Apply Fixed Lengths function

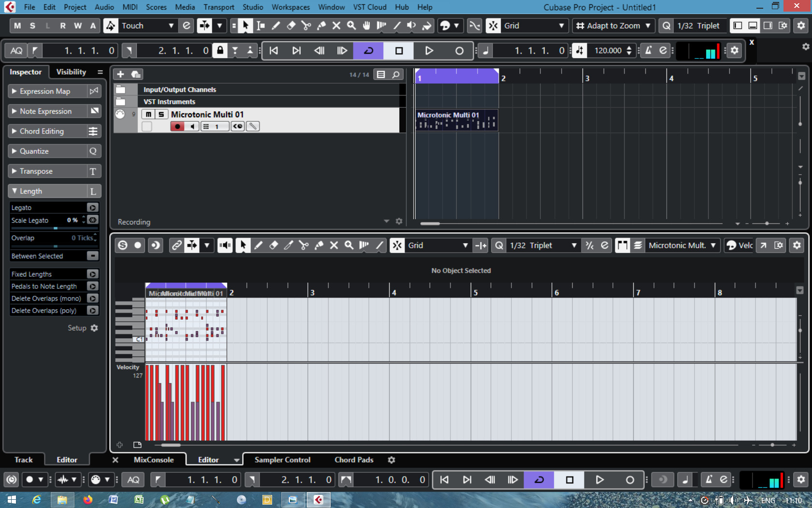[x=92, y=274]
